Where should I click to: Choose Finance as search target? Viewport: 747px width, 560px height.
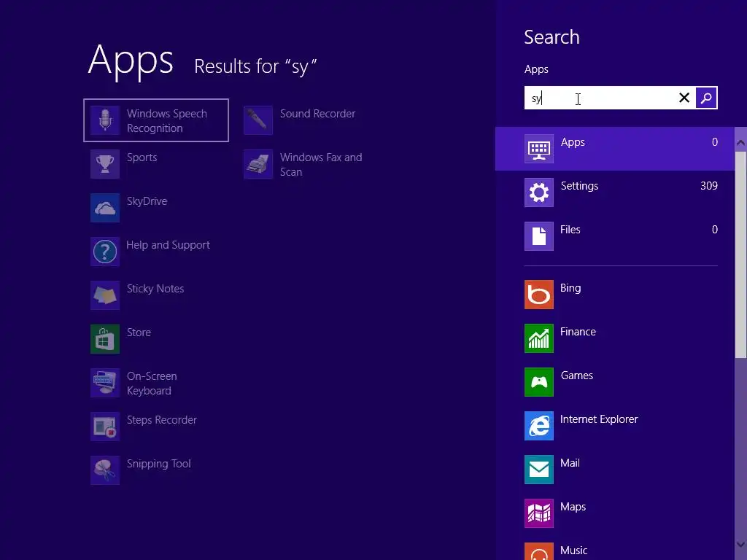[614, 338]
